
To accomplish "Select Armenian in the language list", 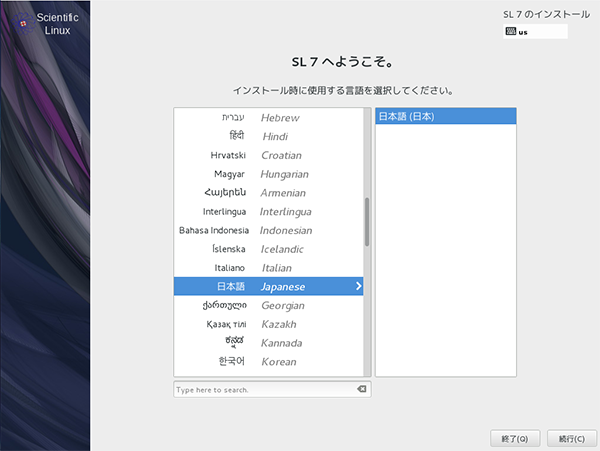I will (269, 192).
